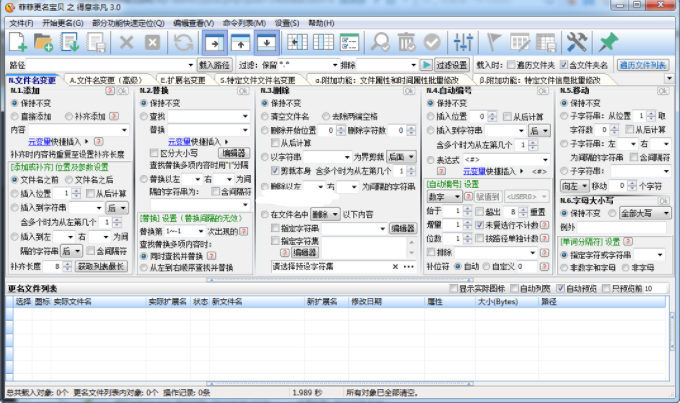Click the blue play button beside exclude filter

pyautogui.click(x=426, y=65)
